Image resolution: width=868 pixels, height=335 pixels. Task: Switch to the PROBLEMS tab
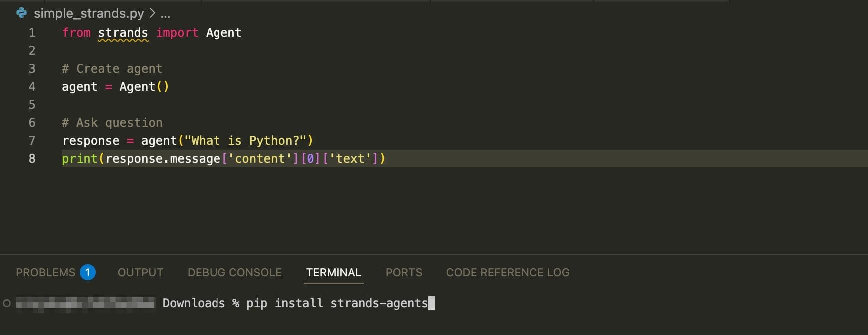(45, 272)
